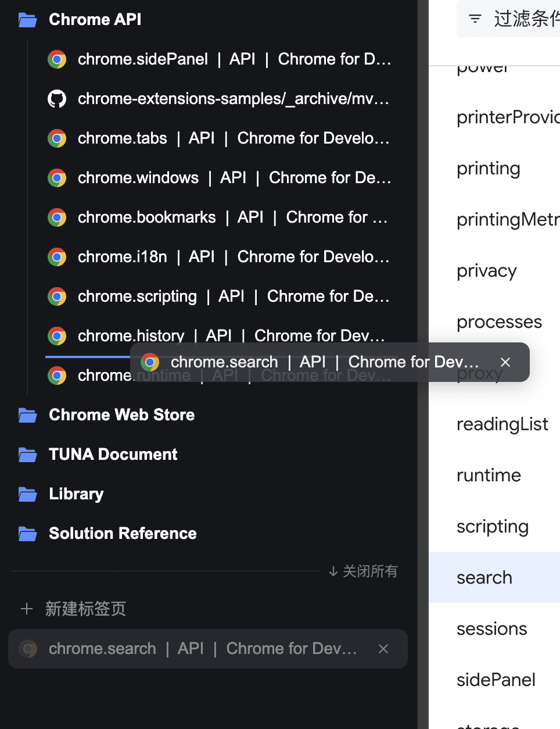Image resolution: width=560 pixels, height=729 pixels.
Task: Click the favicon on the floating chrome.search tab
Action: pyautogui.click(x=150, y=362)
